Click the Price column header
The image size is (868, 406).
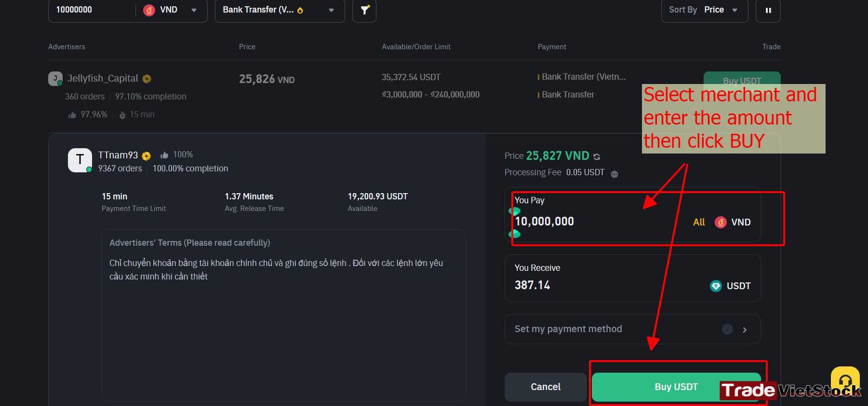point(247,47)
